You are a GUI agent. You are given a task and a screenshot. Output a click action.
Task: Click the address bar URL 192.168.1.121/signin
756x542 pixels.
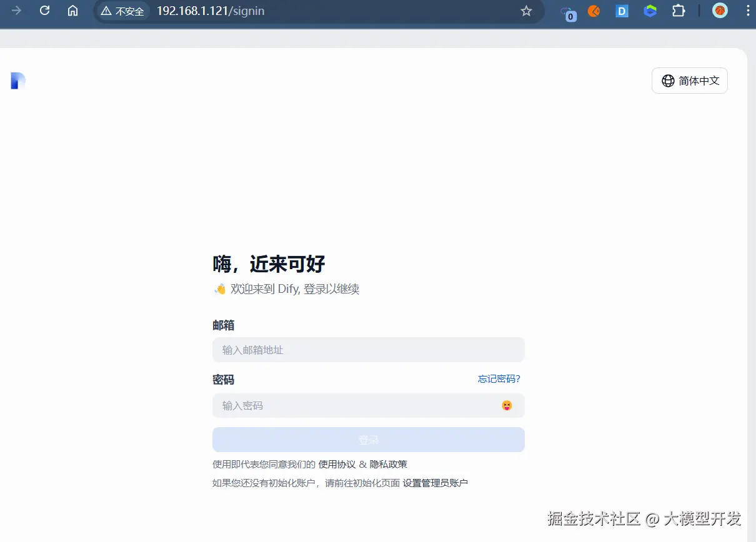[x=211, y=11]
